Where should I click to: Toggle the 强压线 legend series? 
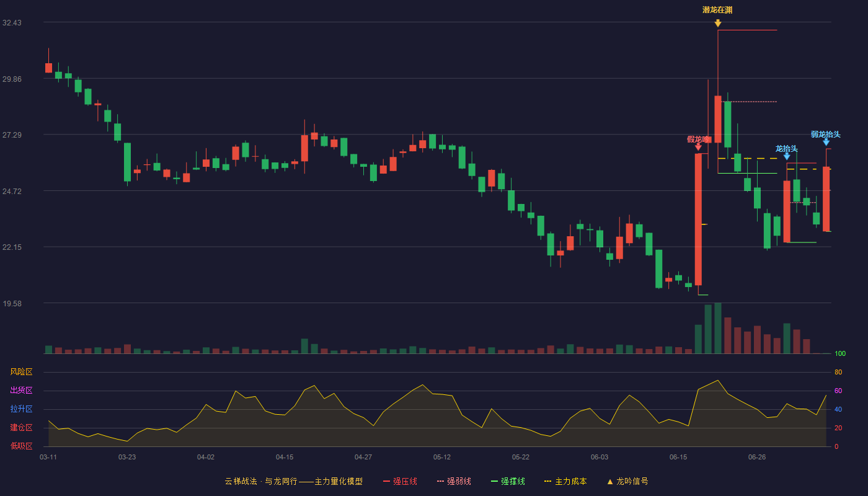point(400,481)
